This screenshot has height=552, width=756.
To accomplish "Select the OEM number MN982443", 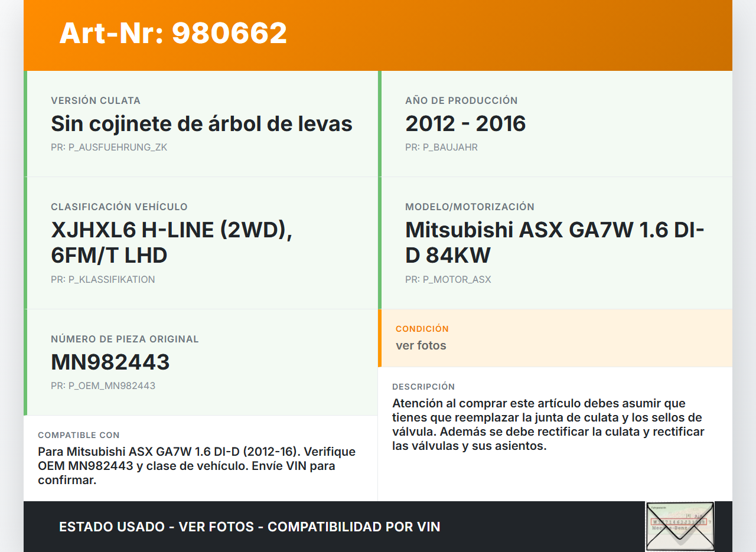I will 110,361.
